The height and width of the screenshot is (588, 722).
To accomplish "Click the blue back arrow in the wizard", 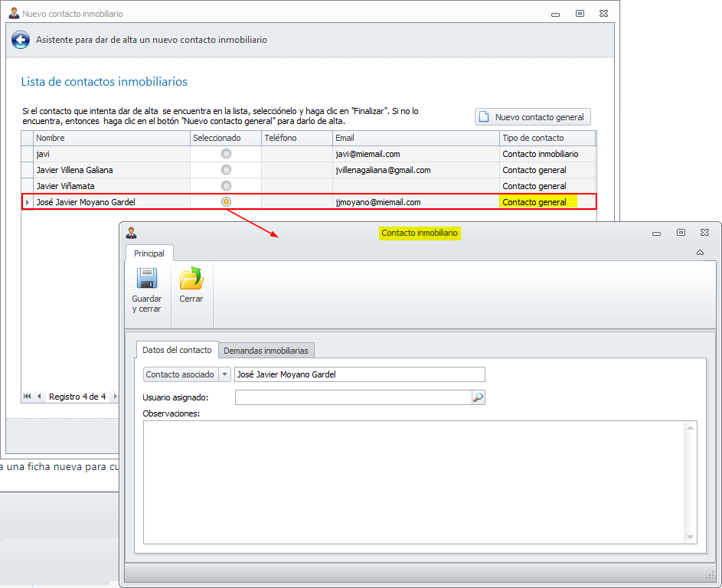I will tap(21, 40).
